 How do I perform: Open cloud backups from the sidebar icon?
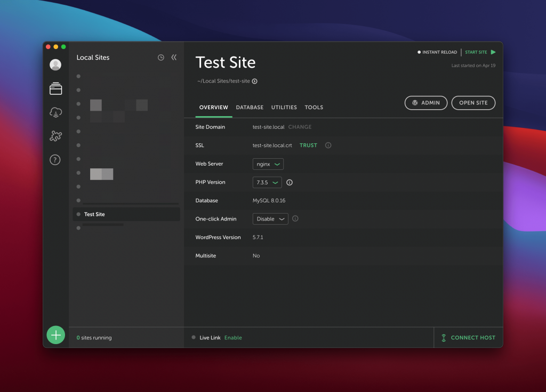pyautogui.click(x=55, y=112)
